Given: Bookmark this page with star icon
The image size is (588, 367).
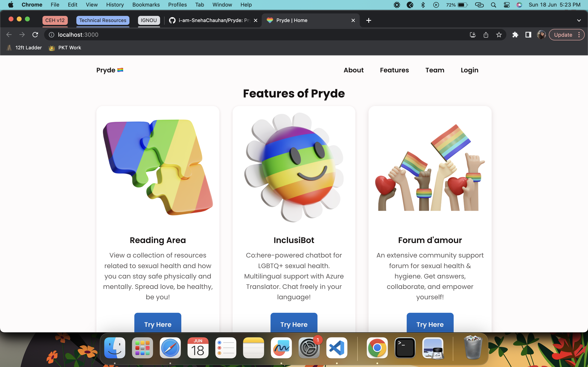Looking at the screenshot, I should [x=499, y=35].
